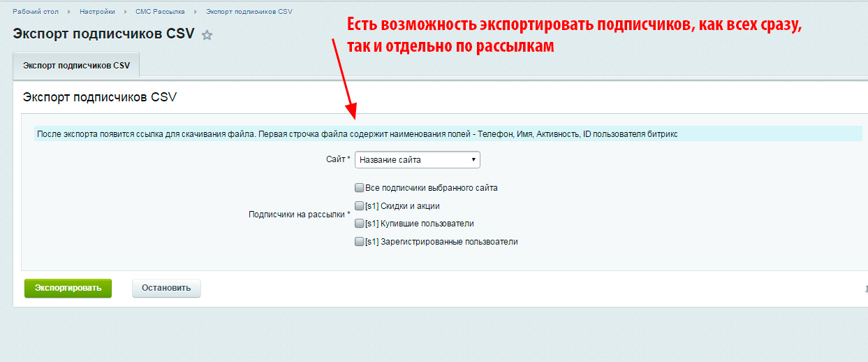The height and width of the screenshot is (362, 868).
Task: Navigate to the СМС Рассылка breadcrumb
Action: pos(160,12)
